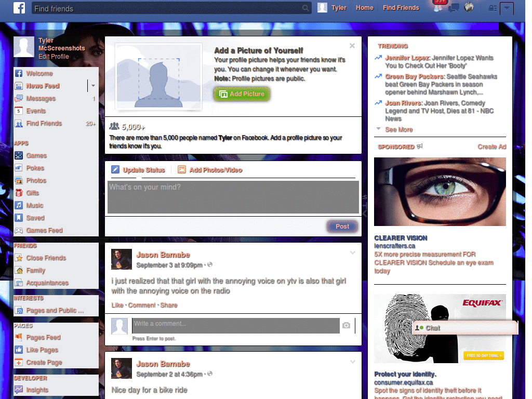Click the Pages and Public feed icon

click(x=19, y=310)
